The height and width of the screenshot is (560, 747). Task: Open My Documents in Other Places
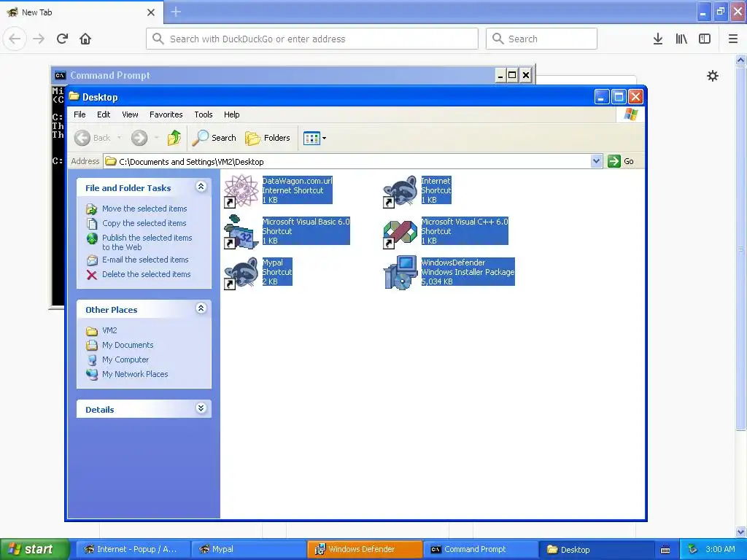(128, 345)
